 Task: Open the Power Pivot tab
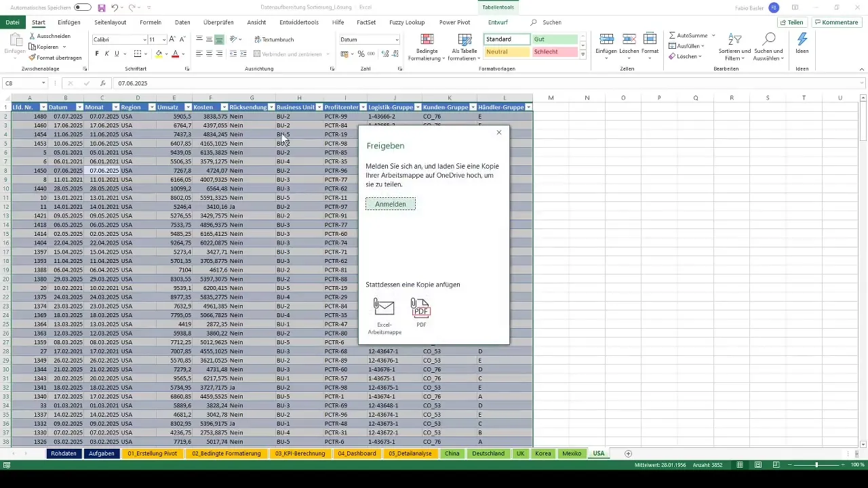tap(454, 22)
